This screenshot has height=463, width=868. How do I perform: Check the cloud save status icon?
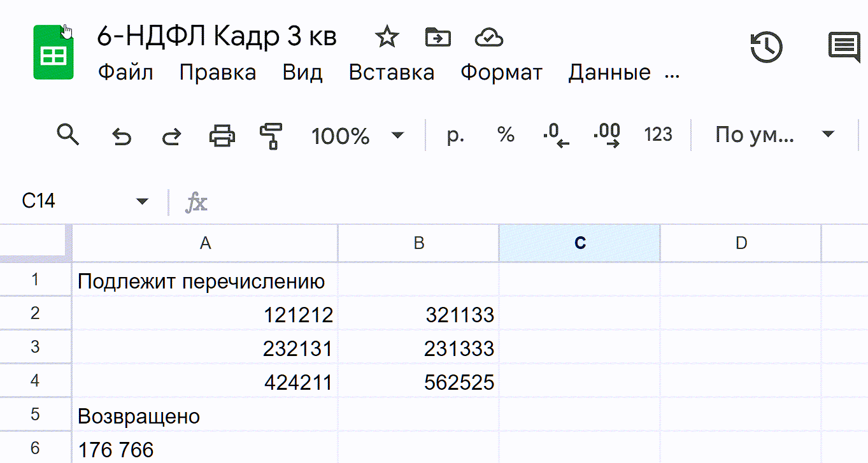click(x=489, y=38)
